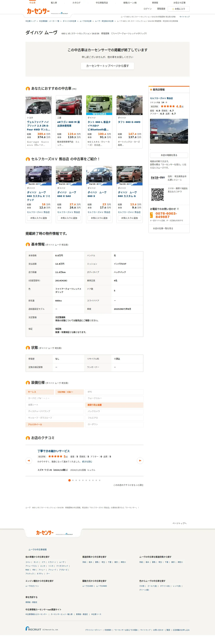Click the ムーヴの2WD link
The image size is (215, 644).
pos(88,586)
